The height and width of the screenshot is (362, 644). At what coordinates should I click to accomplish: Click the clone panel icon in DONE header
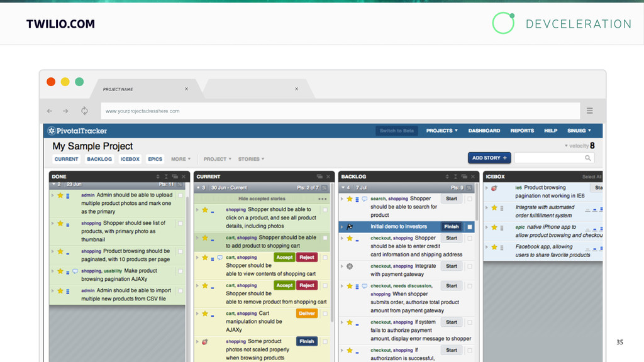[175, 177]
